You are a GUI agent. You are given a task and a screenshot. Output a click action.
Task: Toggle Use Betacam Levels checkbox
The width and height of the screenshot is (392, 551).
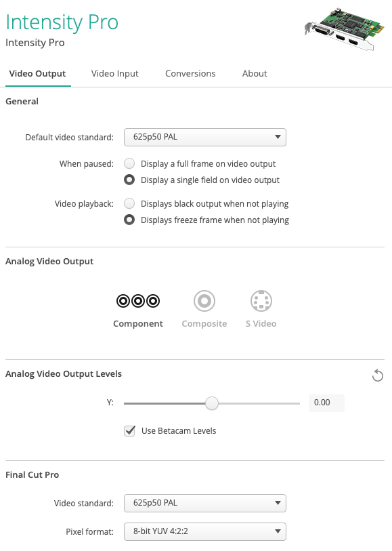point(129,431)
